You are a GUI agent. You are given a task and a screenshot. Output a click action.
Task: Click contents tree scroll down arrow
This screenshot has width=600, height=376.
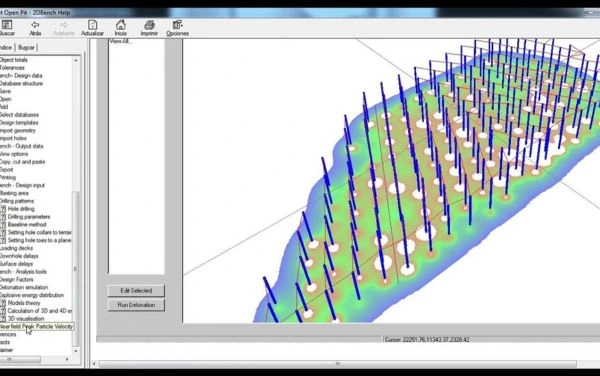click(76, 351)
